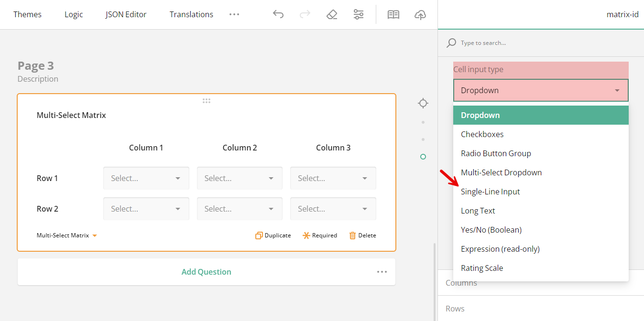Viewport: 644px width, 321px height.
Task: Clear the survey with the eraser icon
Action: [332, 14]
